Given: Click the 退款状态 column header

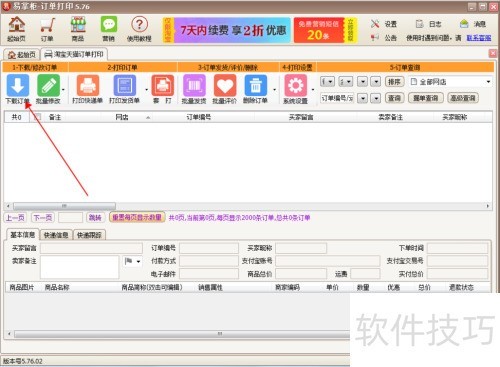Looking at the screenshot, I should click(461, 287).
